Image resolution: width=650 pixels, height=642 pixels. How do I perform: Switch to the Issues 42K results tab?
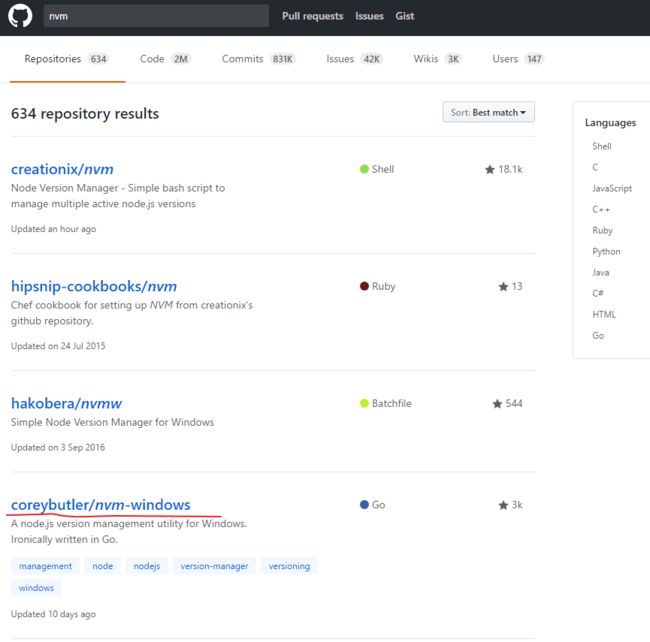click(354, 59)
